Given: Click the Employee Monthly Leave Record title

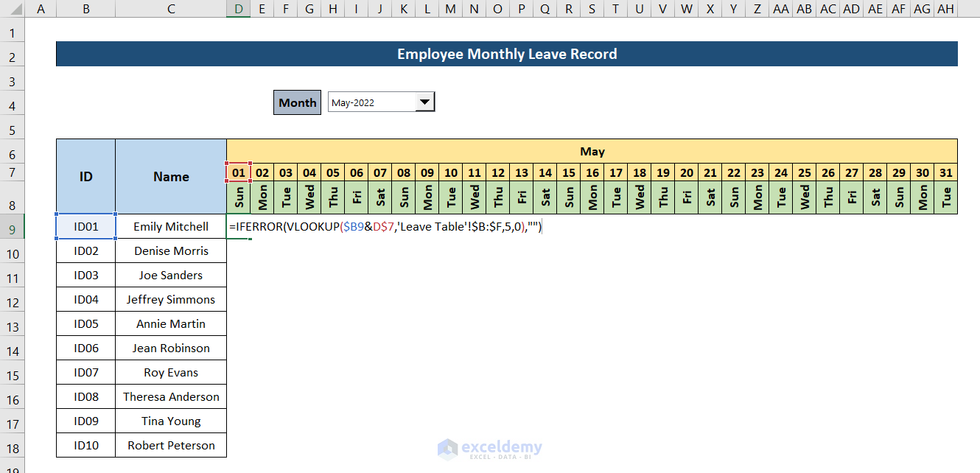Looking at the screenshot, I should (507, 54).
